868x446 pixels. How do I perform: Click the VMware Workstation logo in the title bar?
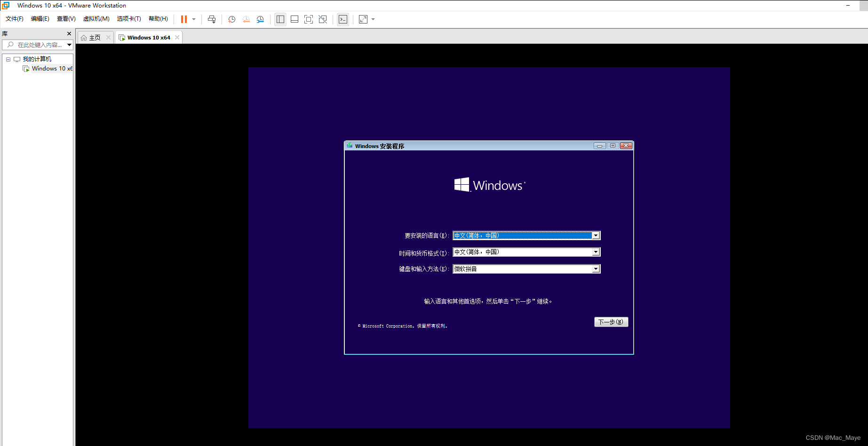pos(6,5)
